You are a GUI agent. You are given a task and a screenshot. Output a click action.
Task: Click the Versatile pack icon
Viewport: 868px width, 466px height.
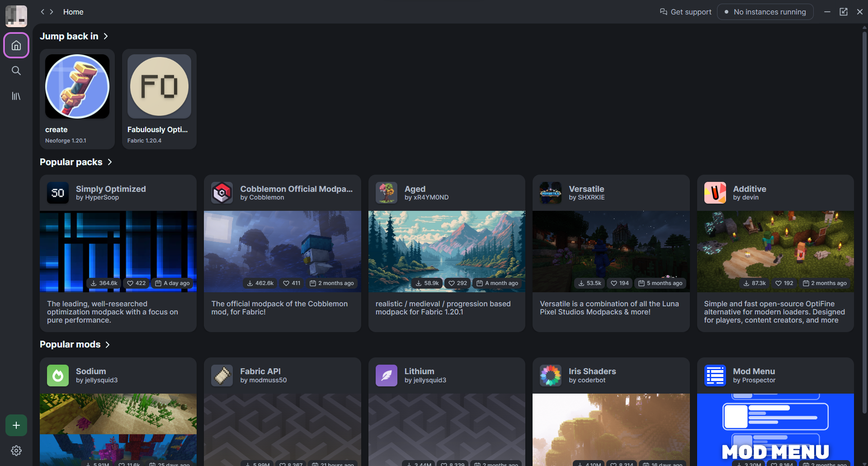tap(551, 193)
